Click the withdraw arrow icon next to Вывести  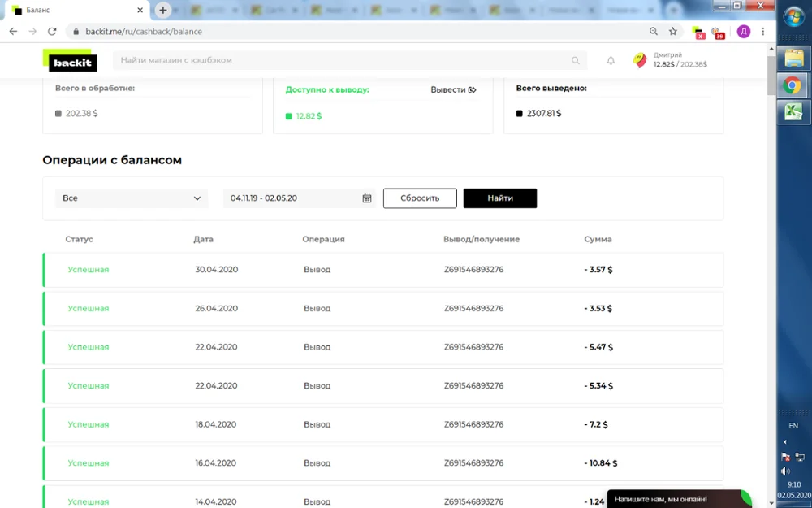click(x=473, y=89)
